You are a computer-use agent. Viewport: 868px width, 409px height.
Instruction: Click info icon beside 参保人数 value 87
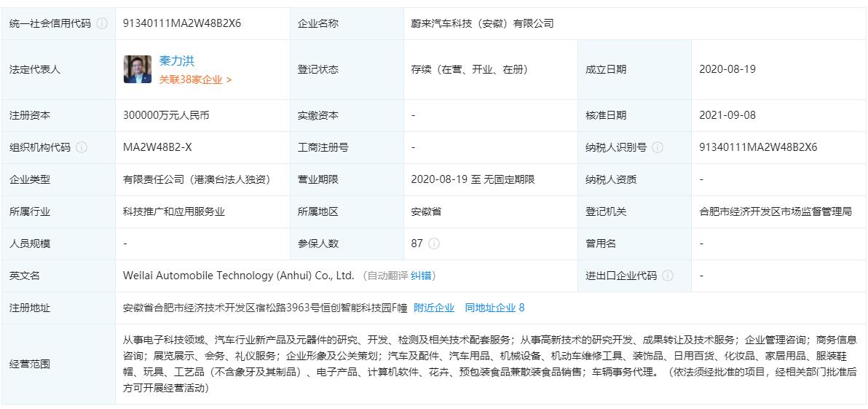(x=434, y=244)
